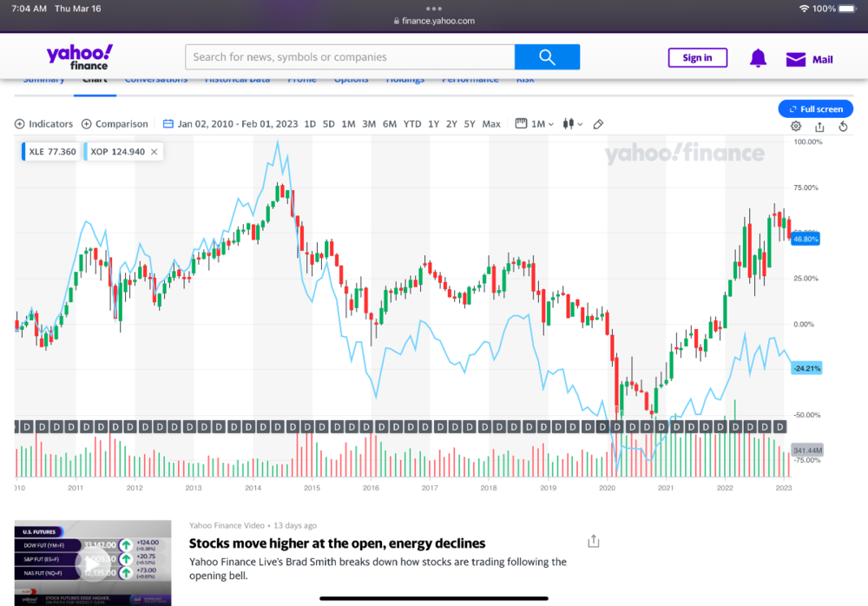Add a Comparison symbol

pyautogui.click(x=115, y=124)
